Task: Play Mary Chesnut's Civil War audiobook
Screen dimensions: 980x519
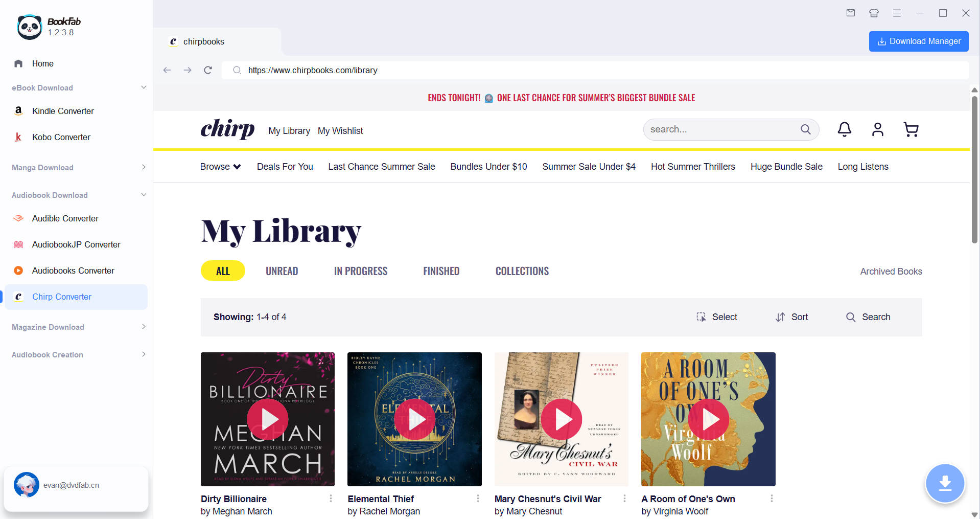Action: tap(562, 419)
